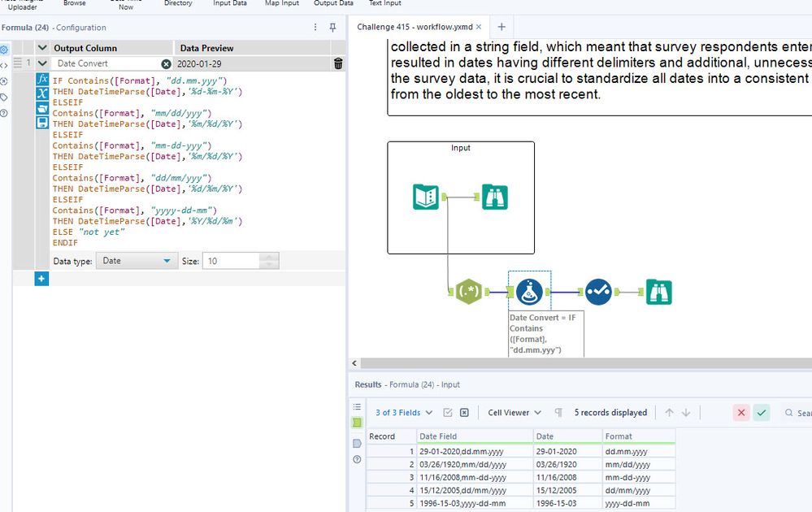
Task: Increase the Size value
Action: coord(269,257)
